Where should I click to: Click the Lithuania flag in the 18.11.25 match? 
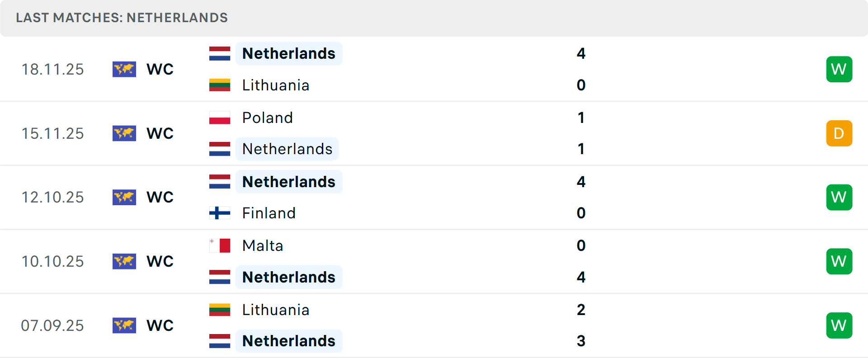point(220,85)
